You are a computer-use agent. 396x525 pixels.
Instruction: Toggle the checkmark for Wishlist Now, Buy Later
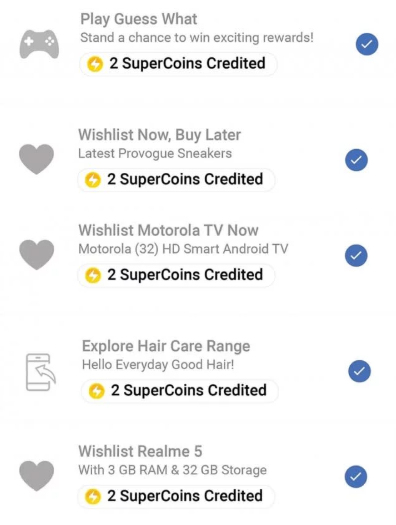pos(356,160)
